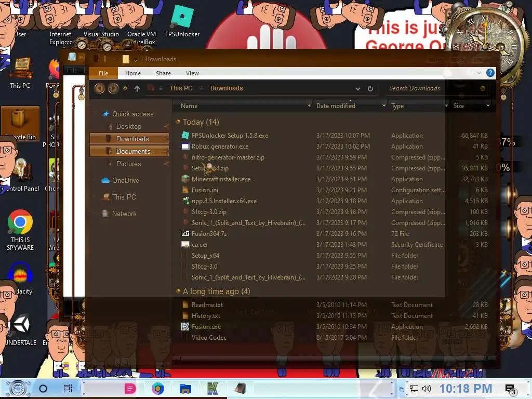Viewport: 532px width, 399px height.
Task: Select Network in the navigation pane
Action: (124, 214)
